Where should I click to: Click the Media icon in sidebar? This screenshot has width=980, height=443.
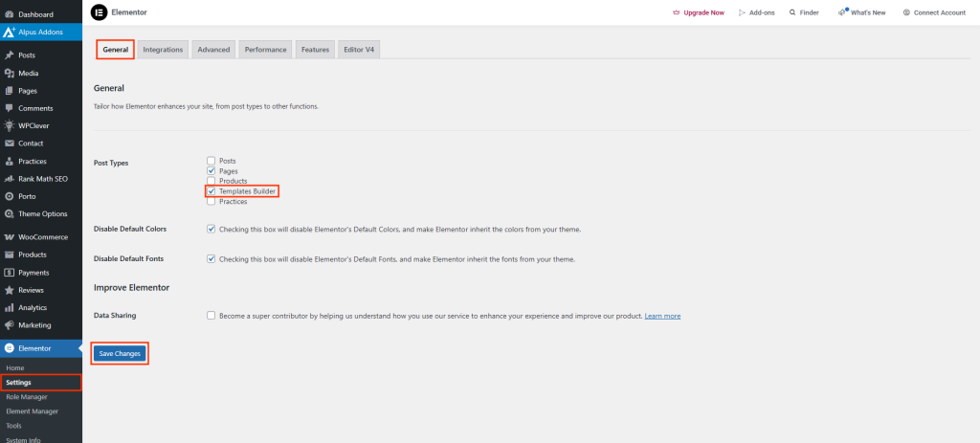(x=9, y=73)
